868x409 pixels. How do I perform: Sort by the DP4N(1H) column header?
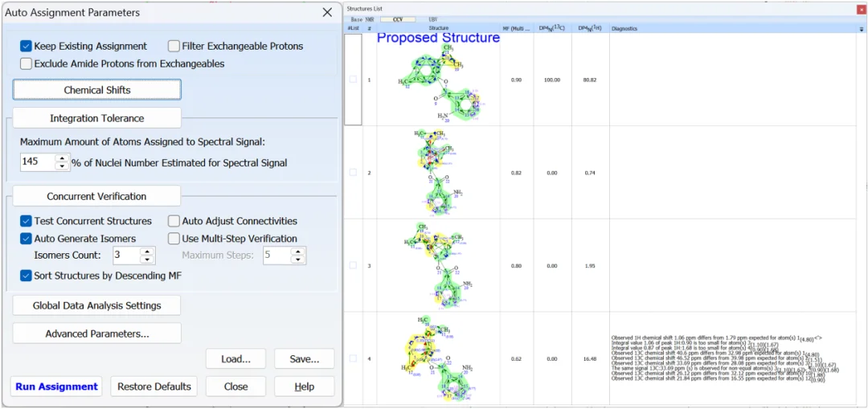[x=590, y=28]
